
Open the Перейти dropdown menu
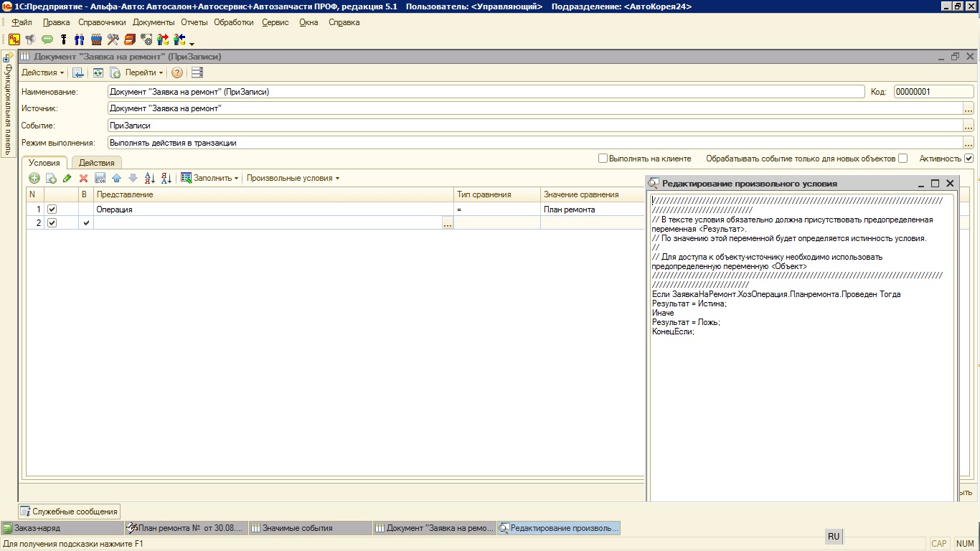(144, 72)
